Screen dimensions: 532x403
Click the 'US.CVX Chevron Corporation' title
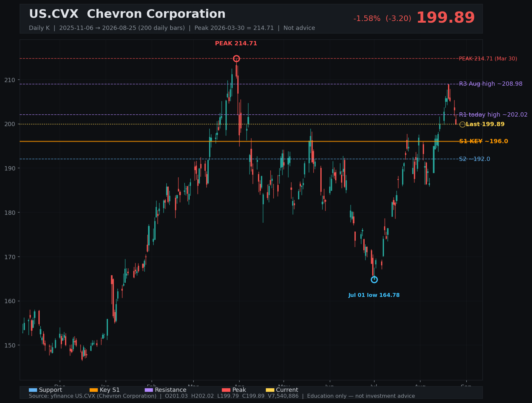(x=127, y=14)
